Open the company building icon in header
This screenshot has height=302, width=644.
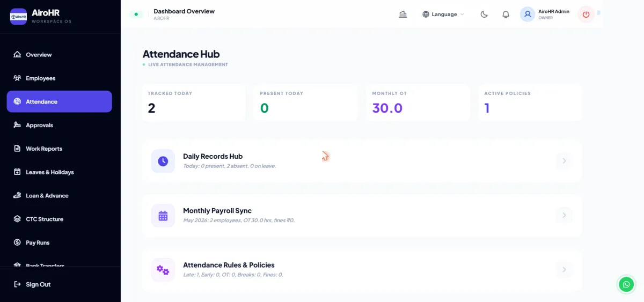click(403, 14)
